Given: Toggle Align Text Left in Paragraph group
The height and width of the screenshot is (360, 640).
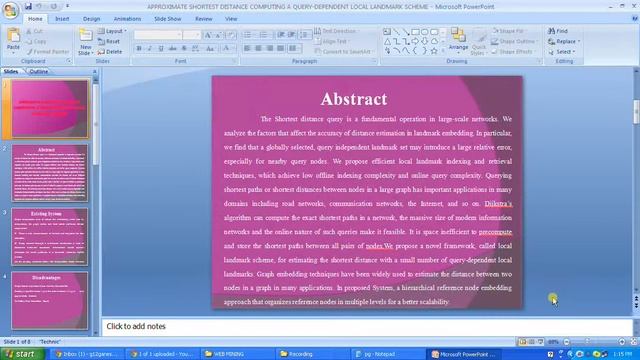Looking at the screenshot, I should [x=247, y=49].
